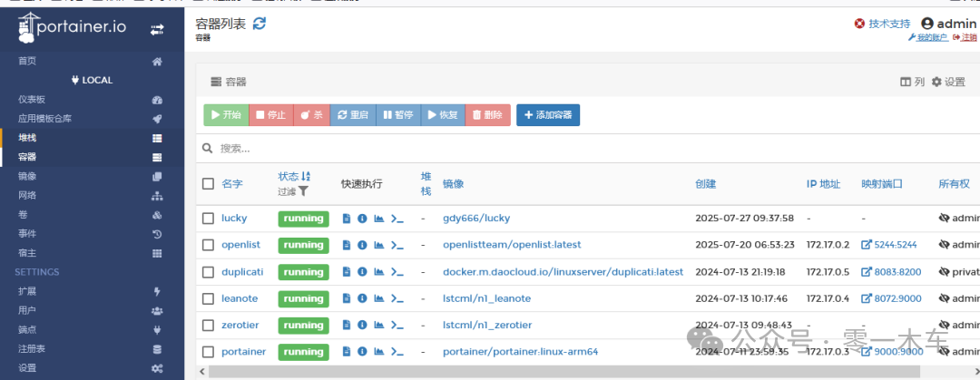Open the 8083:8200 published port link

891,272
